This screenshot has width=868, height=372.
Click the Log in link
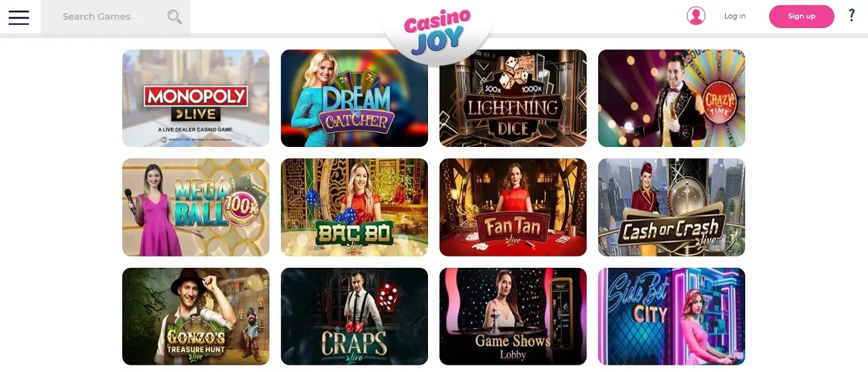click(734, 16)
